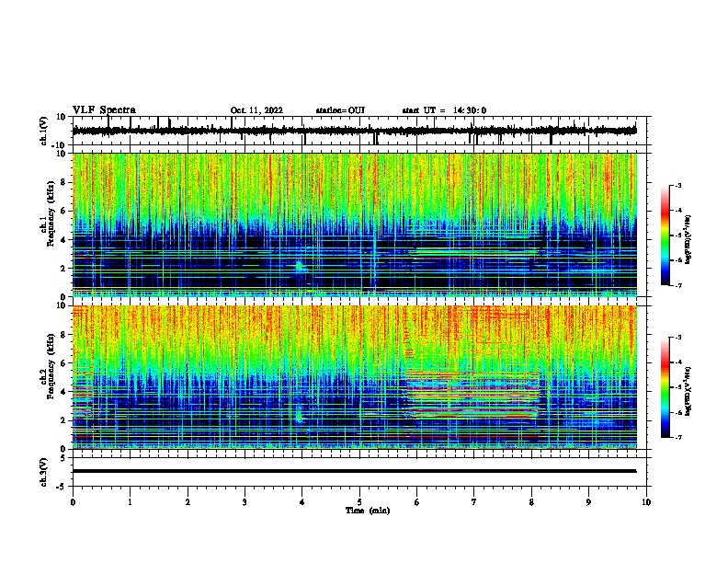Screen dimensions: 728x563
Task: Click the time axis tick label '10'
Action: (646, 502)
